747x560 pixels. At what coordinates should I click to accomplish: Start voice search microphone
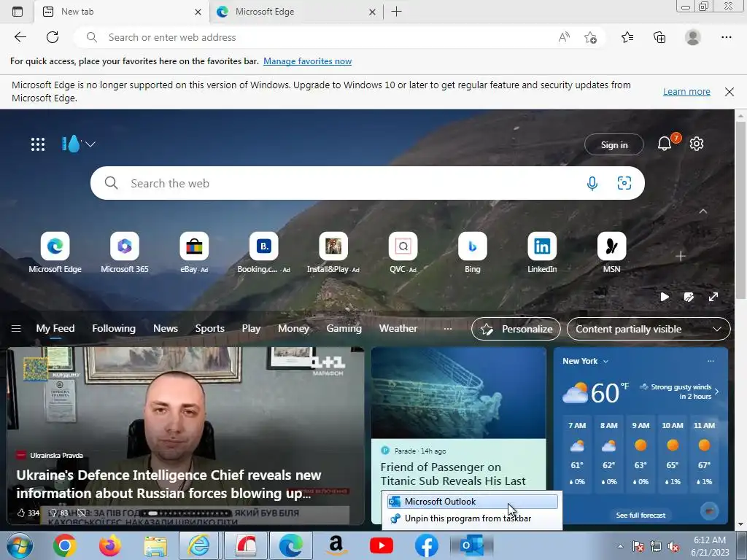tap(592, 183)
